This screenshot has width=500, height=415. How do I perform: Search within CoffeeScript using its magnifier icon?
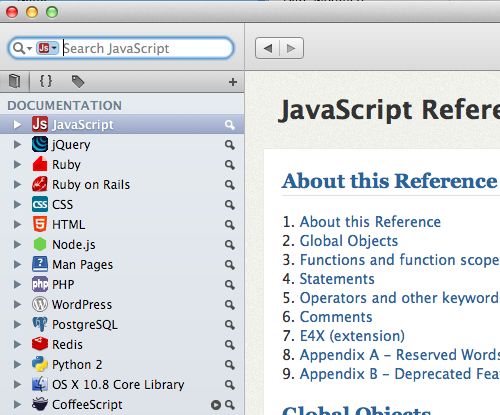point(230,405)
